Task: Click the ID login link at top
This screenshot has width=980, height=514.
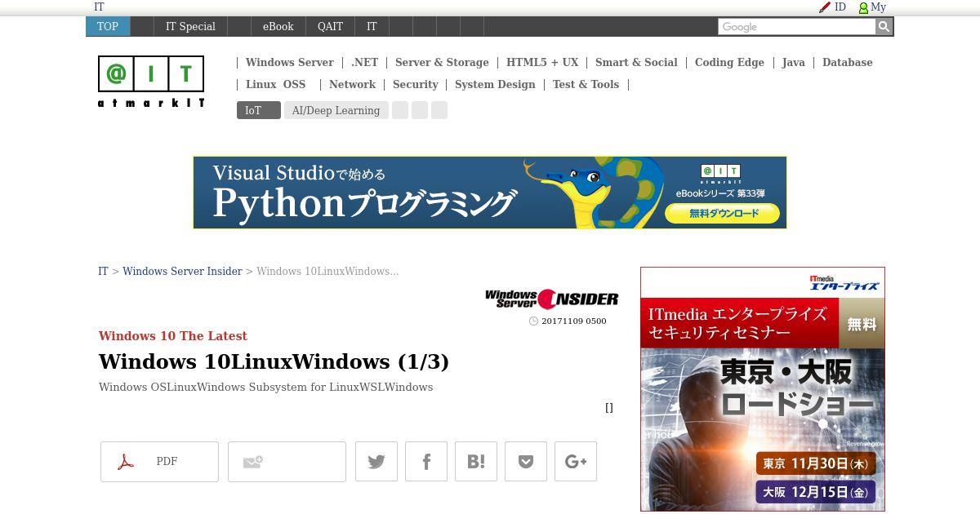Action: click(840, 7)
